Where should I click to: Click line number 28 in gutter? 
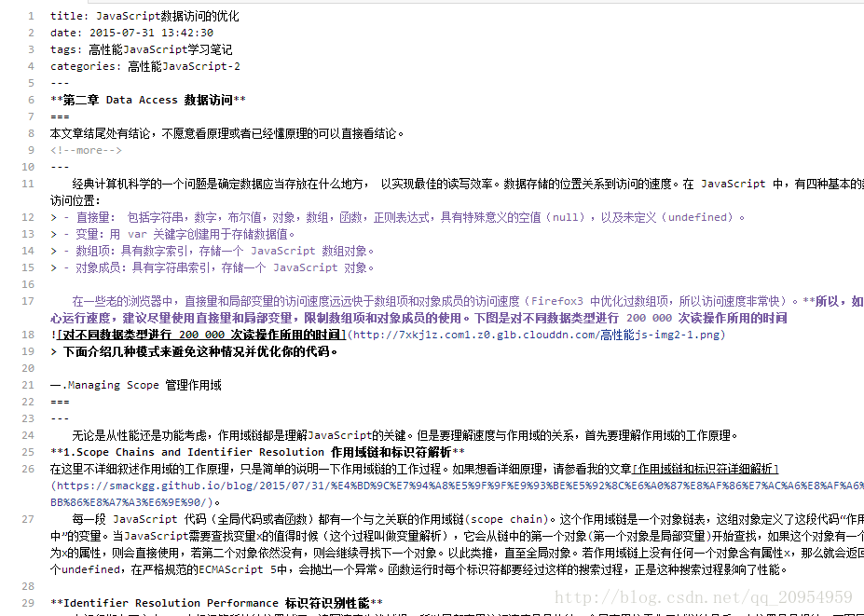coord(28,586)
